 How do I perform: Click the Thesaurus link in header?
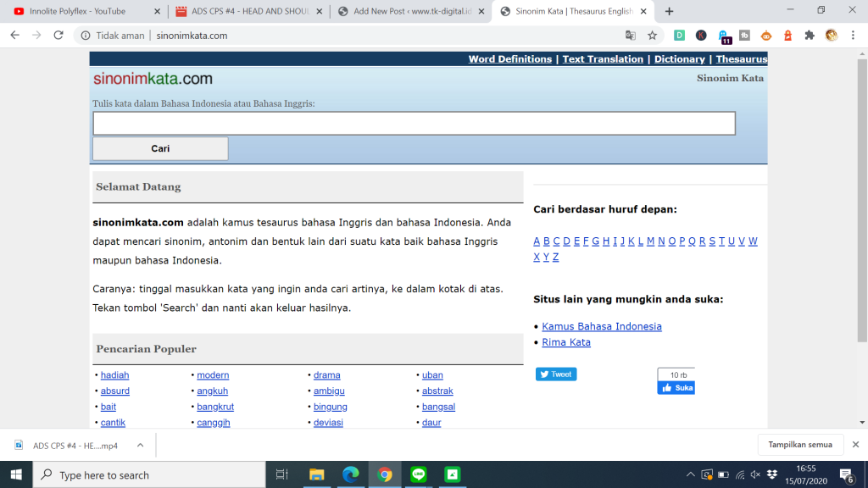point(741,59)
